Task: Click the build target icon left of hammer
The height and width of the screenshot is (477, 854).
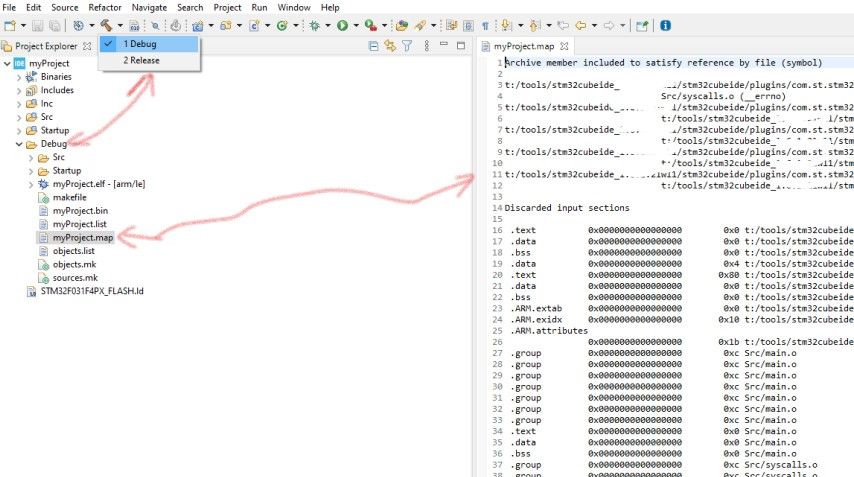Action: pos(78,26)
